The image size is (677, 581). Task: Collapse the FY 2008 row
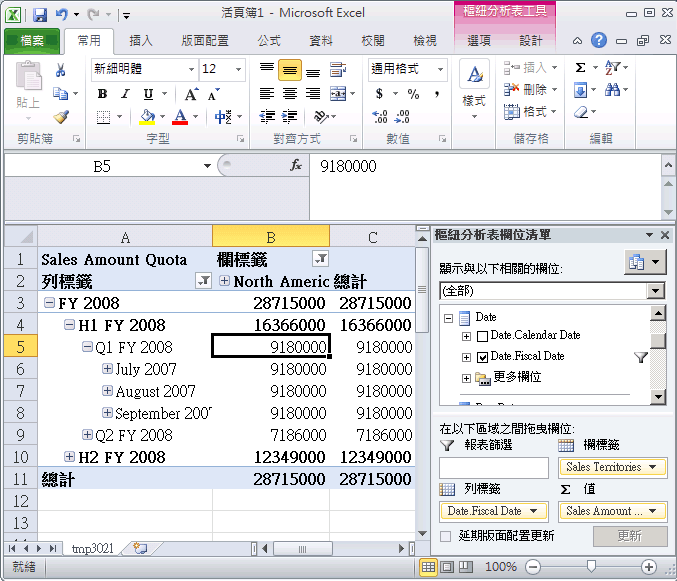coord(50,303)
